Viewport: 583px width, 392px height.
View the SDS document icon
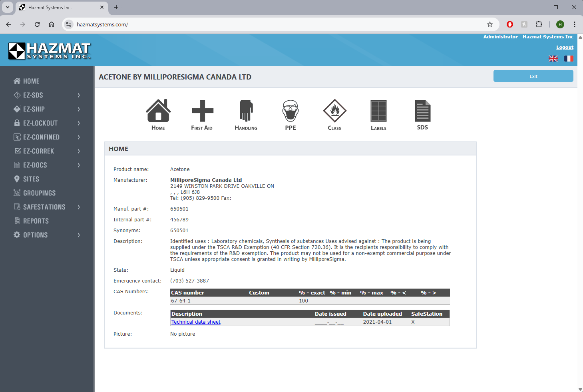tap(422, 111)
